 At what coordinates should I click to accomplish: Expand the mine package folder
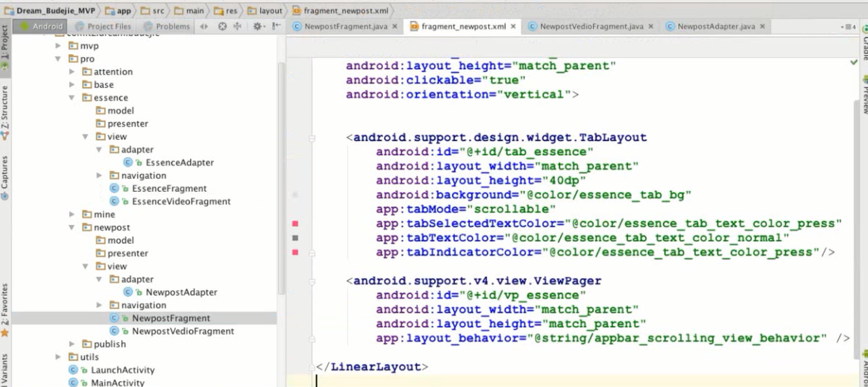point(73,214)
